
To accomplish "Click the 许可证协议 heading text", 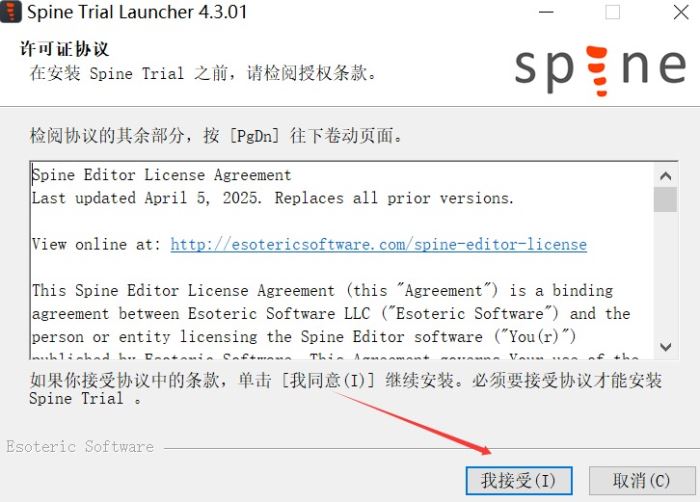I will pyautogui.click(x=65, y=49).
